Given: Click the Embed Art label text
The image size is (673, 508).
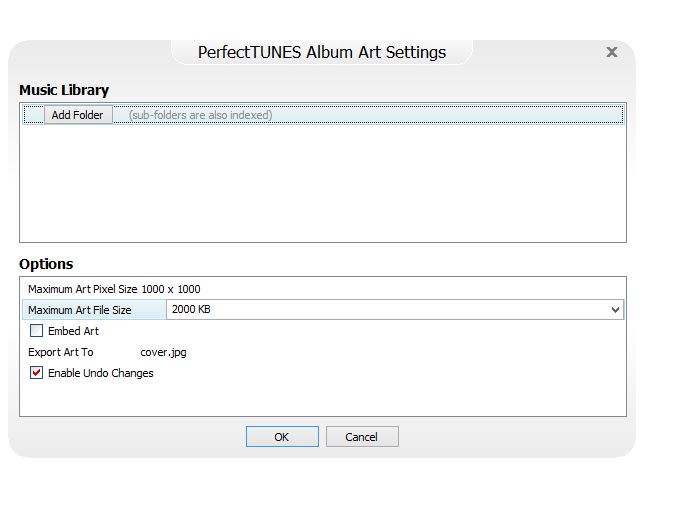Looking at the screenshot, I should [73, 331].
